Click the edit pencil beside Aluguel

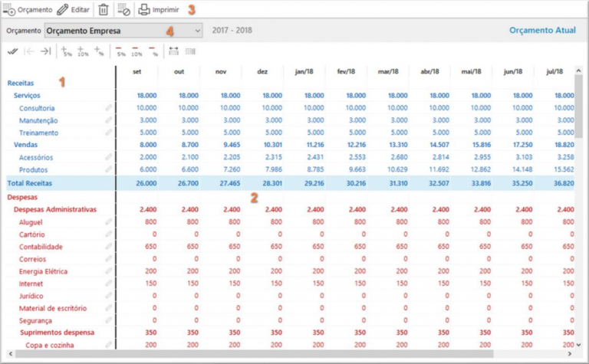pos(108,222)
